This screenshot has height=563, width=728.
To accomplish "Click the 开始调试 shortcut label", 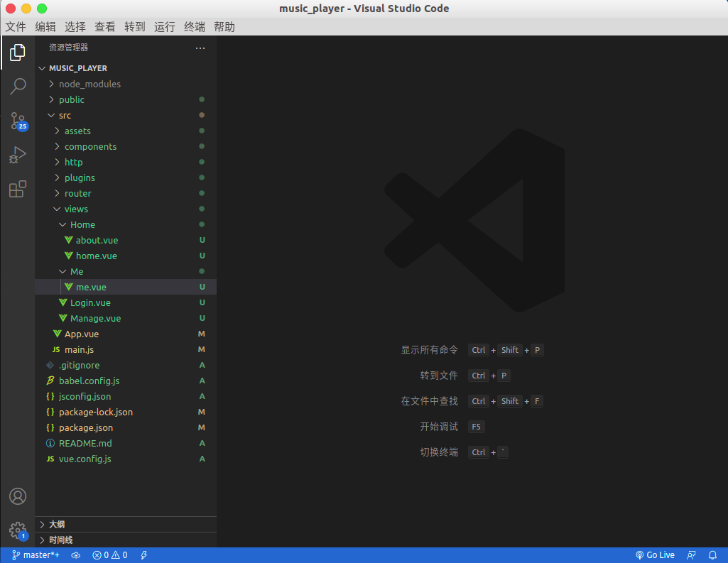I will click(439, 427).
